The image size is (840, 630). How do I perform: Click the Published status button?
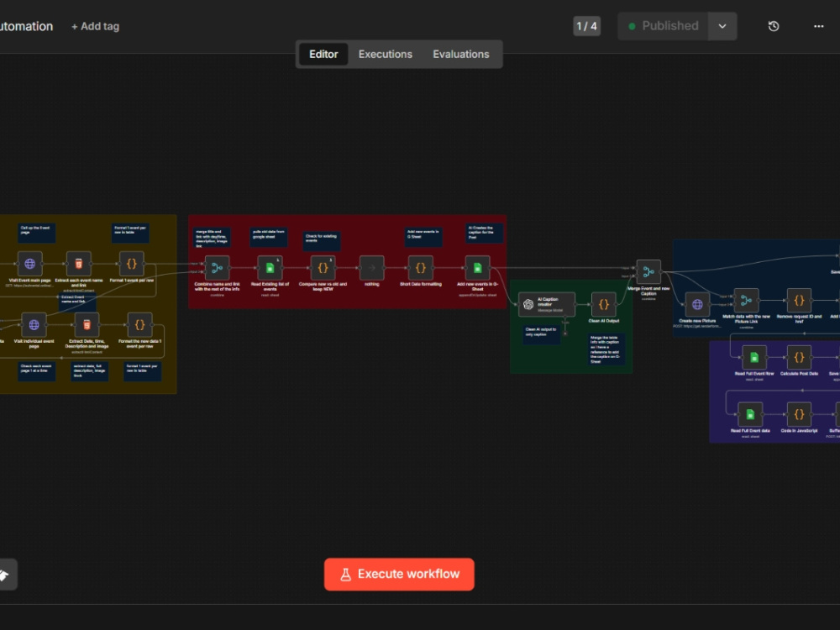[664, 26]
